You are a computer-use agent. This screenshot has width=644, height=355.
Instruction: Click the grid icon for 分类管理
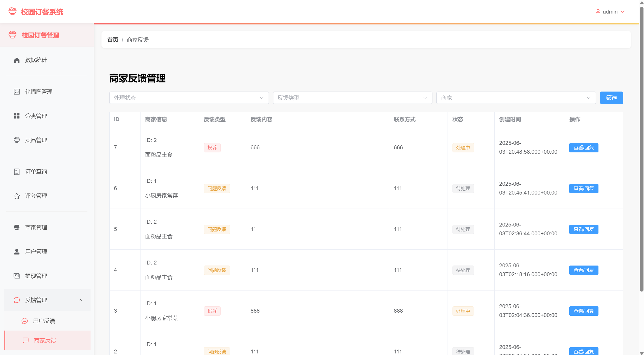[17, 116]
